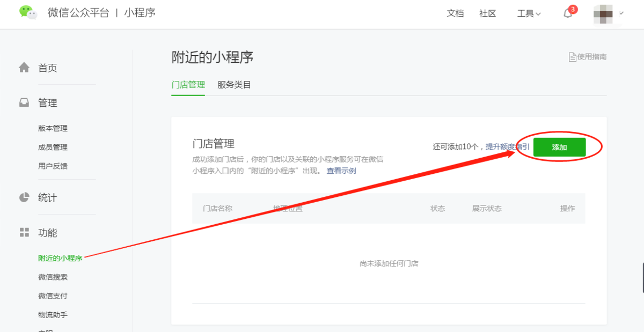Open the 查看示例 link
The width and height of the screenshot is (644, 332).
tap(341, 171)
